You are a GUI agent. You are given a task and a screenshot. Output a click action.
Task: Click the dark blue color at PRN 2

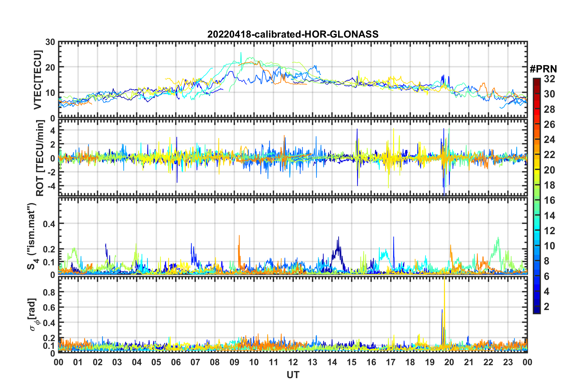click(x=536, y=306)
